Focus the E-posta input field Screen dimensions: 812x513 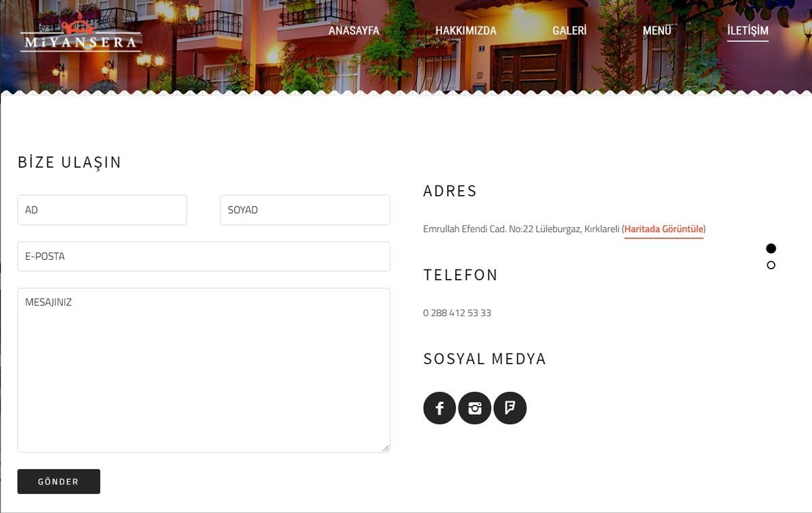point(204,256)
